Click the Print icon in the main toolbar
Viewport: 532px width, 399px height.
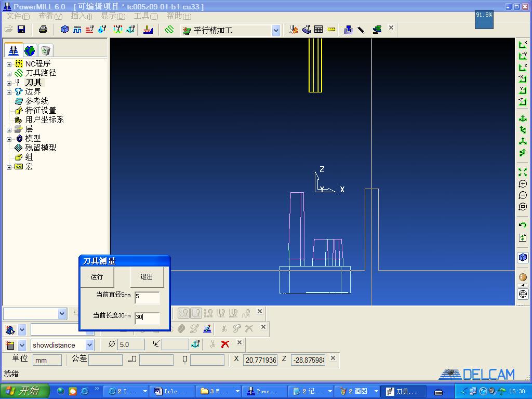(43, 29)
